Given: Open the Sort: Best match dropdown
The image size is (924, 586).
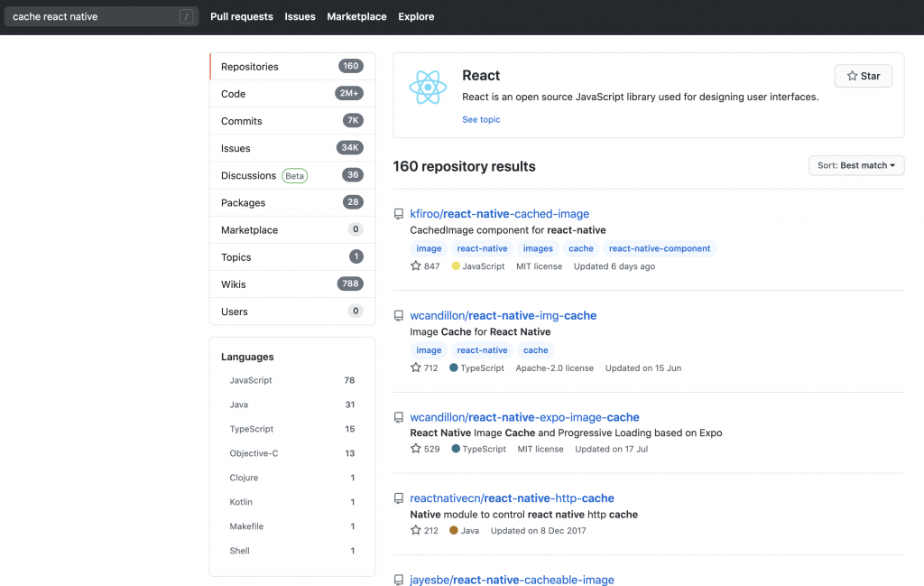Looking at the screenshot, I should pyautogui.click(x=856, y=165).
